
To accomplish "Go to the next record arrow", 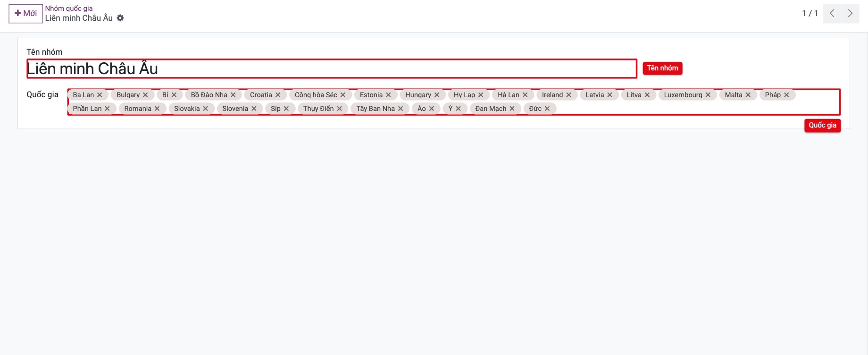I will (x=850, y=13).
